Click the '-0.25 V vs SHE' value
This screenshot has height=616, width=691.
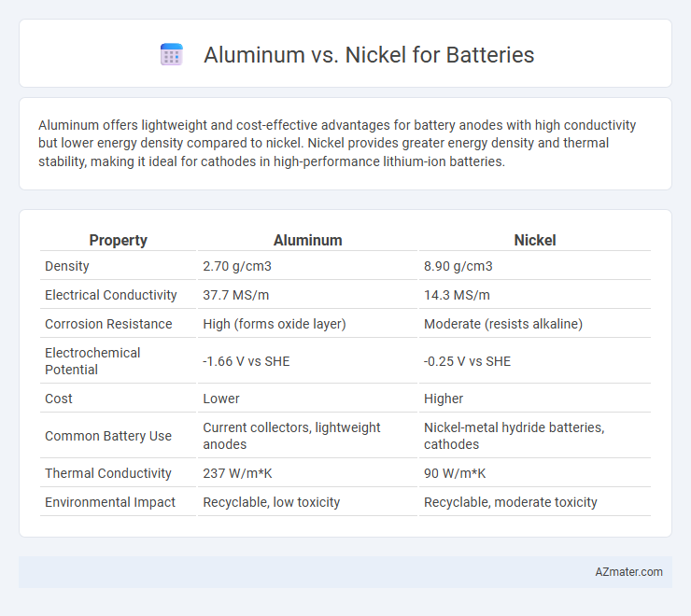coord(467,361)
